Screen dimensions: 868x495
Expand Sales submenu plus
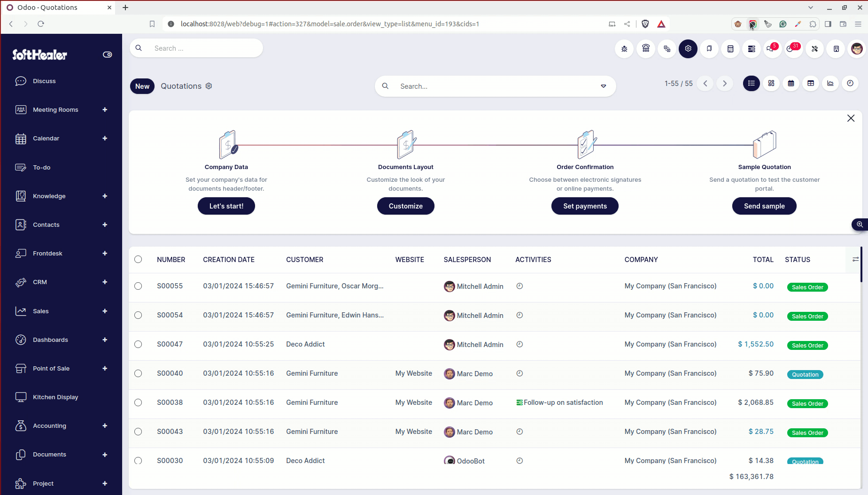(x=105, y=311)
